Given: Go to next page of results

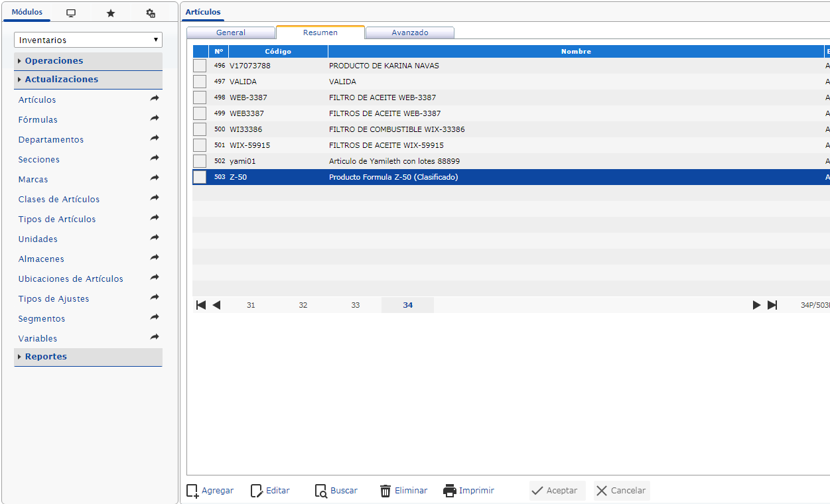Looking at the screenshot, I should point(756,305).
